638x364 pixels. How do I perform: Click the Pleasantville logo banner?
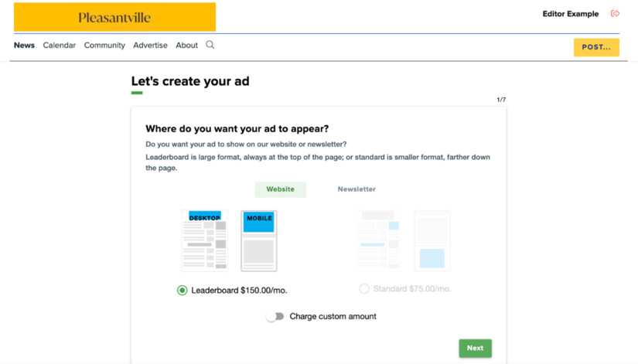[x=114, y=17]
